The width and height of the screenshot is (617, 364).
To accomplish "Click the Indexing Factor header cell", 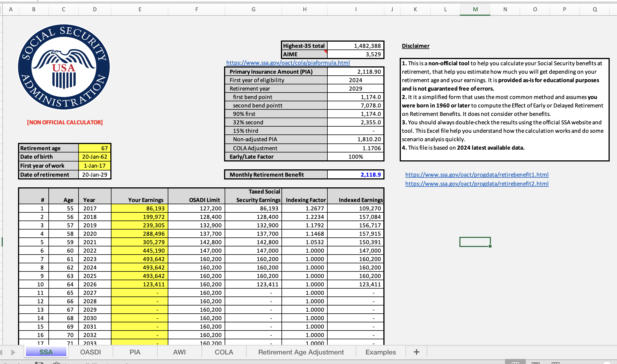I will click(305, 196).
